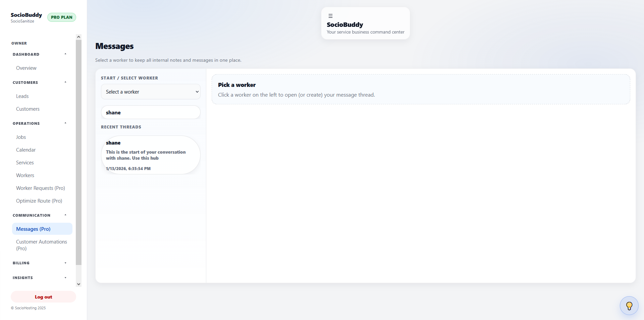The image size is (644, 320).
Task: Open the shane message thread
Action: [x=150, y=155]
